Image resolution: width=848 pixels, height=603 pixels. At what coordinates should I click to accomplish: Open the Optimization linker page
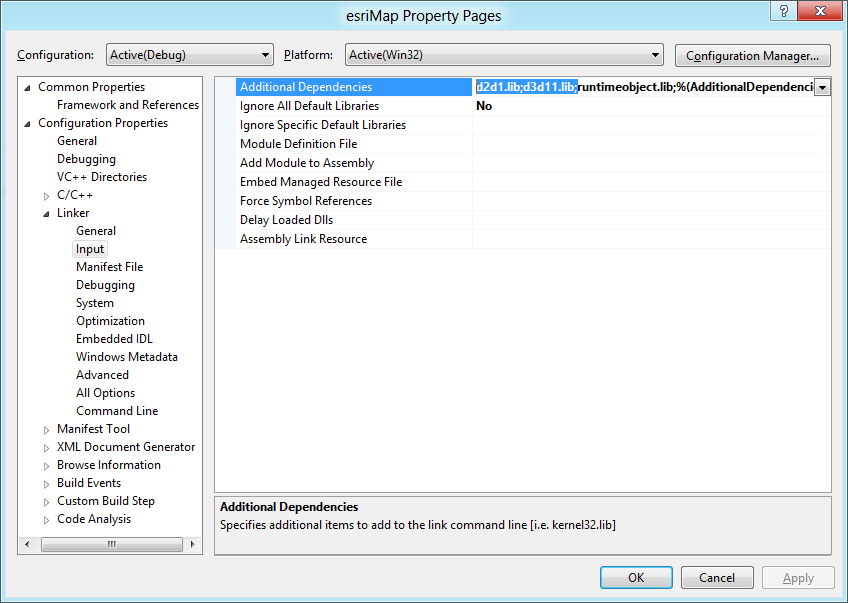[x=110, y=321]
